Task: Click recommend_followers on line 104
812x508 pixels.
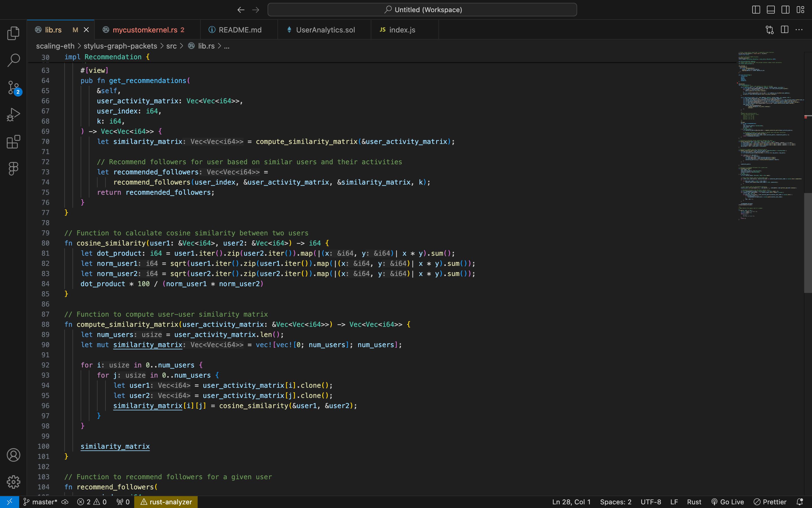Action: [115, 487]
